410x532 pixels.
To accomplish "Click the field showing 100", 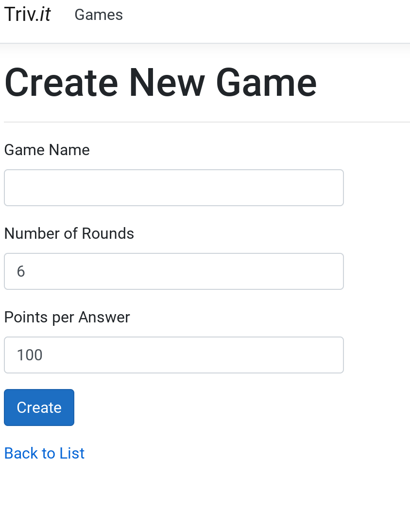I will click(174, 355).
